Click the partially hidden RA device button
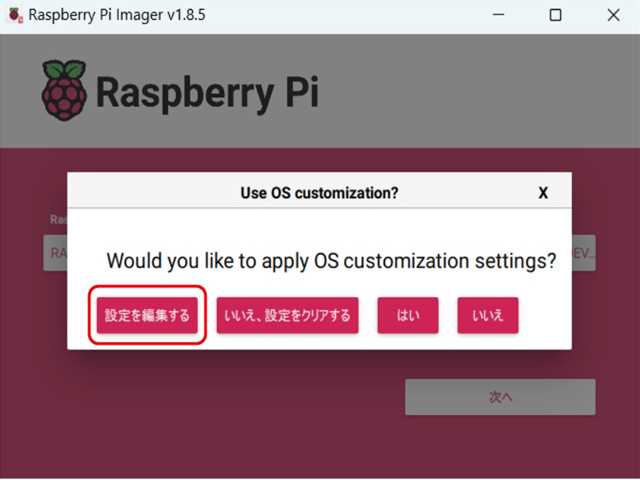This screenshot has width=640, height=480. (x=55, y=253)
